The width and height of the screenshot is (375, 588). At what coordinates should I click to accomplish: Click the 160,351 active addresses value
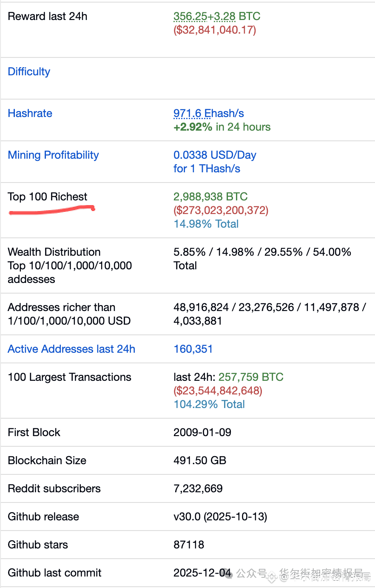(193, 349)
